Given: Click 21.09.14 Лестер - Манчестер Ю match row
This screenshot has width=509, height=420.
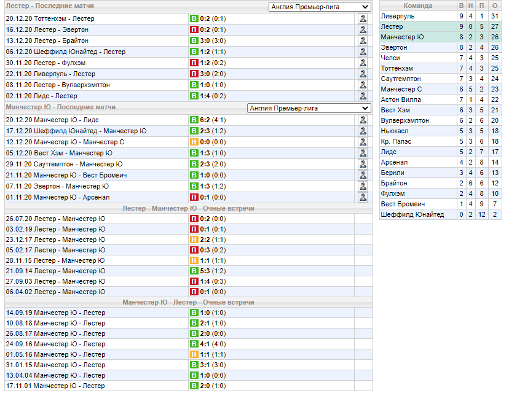Looking at the screenshot, I should point(189,271).
